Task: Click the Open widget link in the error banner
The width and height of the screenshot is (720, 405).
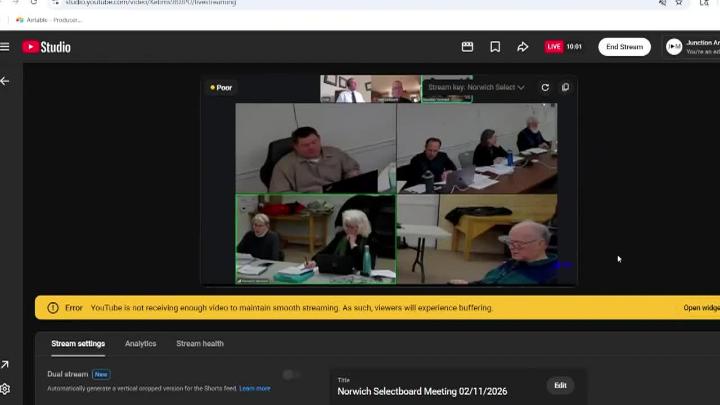Action: pos(701,308)
